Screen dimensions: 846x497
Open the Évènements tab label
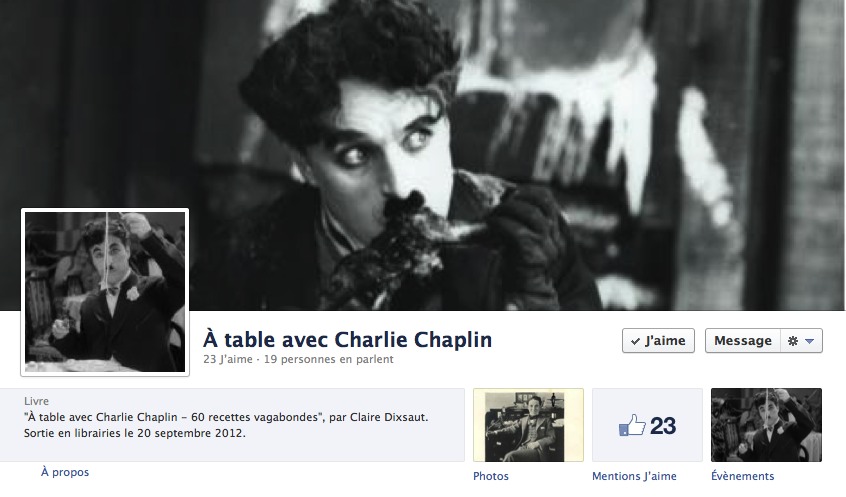[x=742, y=476]
